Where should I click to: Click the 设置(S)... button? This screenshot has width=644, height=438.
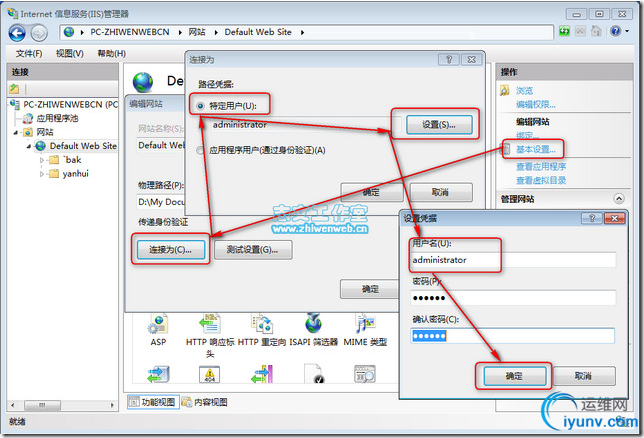[x=438, y=124]
